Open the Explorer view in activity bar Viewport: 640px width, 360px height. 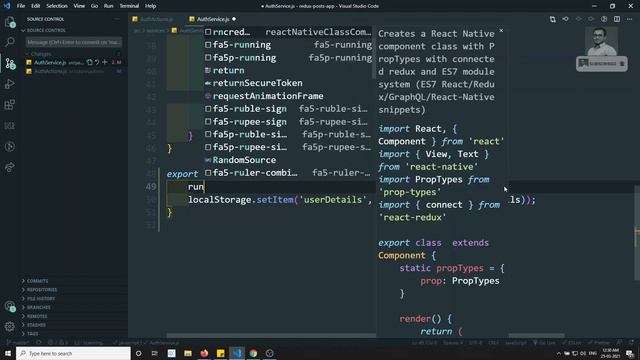pos(10,22)
